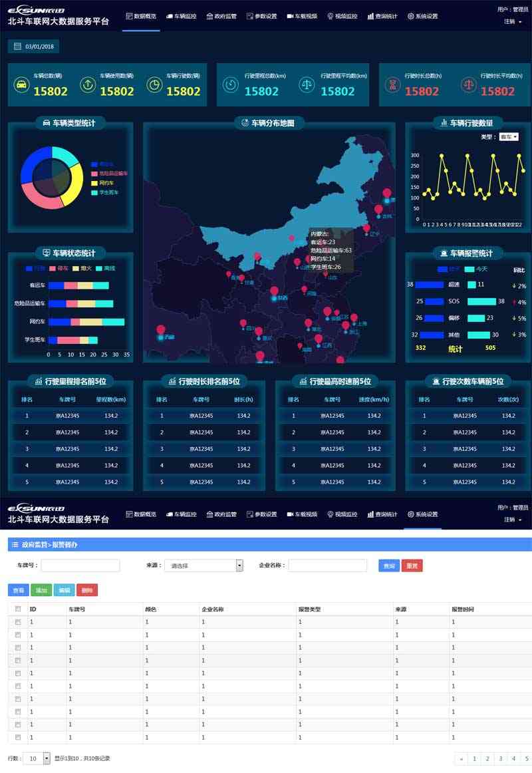Viewport: 532px width, 773px height.
Task: Check the checkbox on the last table row
Action: 18,737
